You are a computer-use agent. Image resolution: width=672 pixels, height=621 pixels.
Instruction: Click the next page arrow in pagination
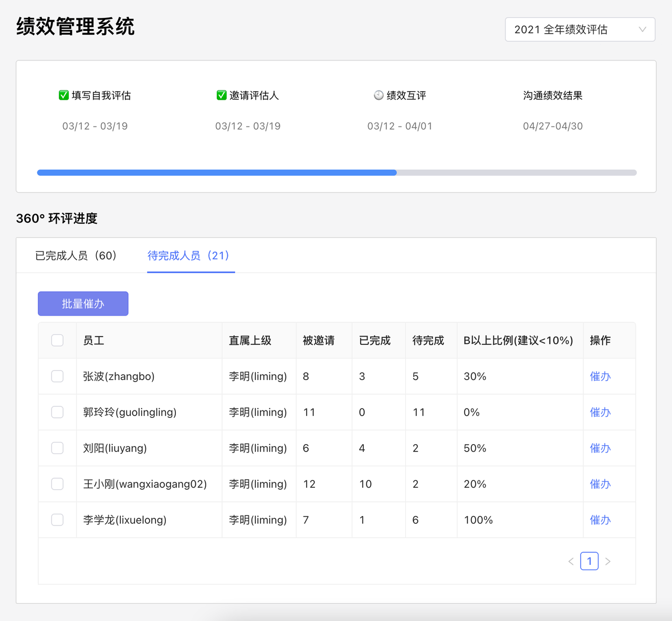608,561
